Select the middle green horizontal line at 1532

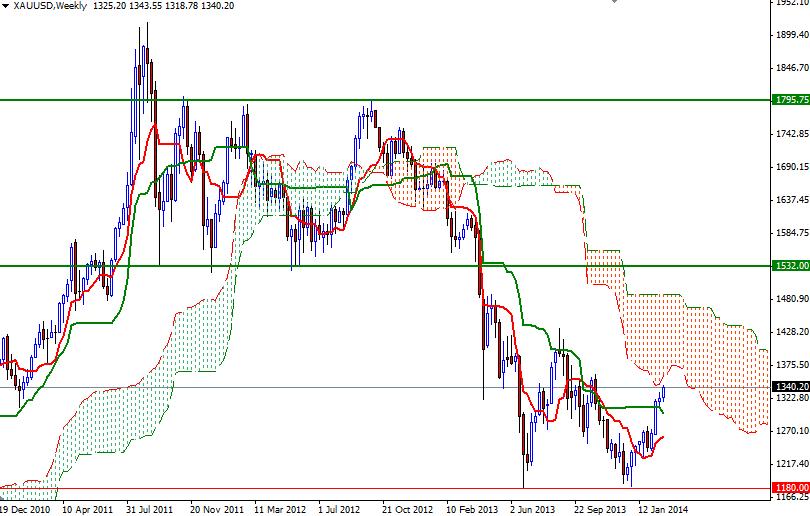coord(385,266)
